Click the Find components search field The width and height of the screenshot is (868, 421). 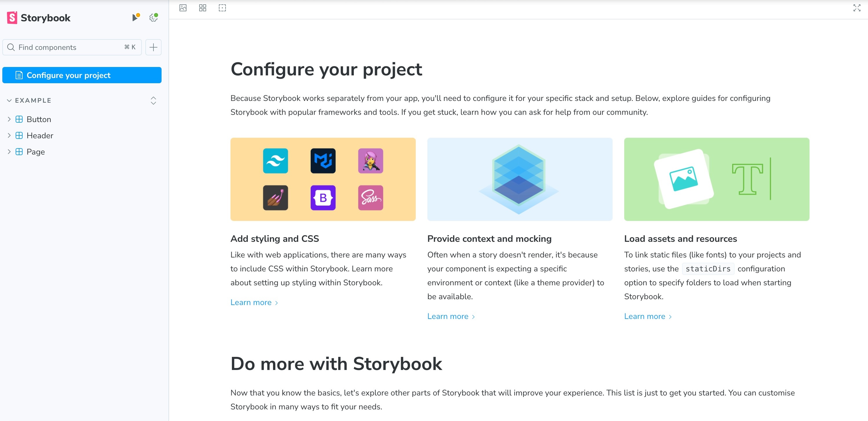tap(67, 47)
